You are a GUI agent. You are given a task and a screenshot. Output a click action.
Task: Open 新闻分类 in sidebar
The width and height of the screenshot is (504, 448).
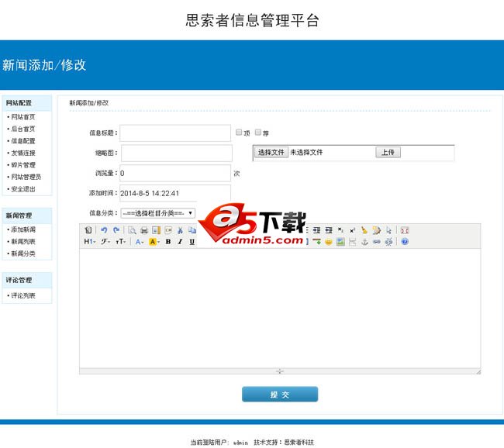[x=22, y=253]
